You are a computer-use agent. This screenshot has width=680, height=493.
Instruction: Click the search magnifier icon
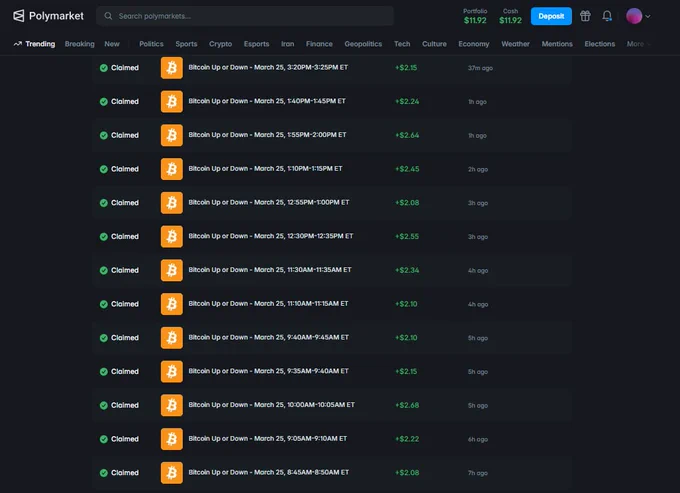point(108,16)
